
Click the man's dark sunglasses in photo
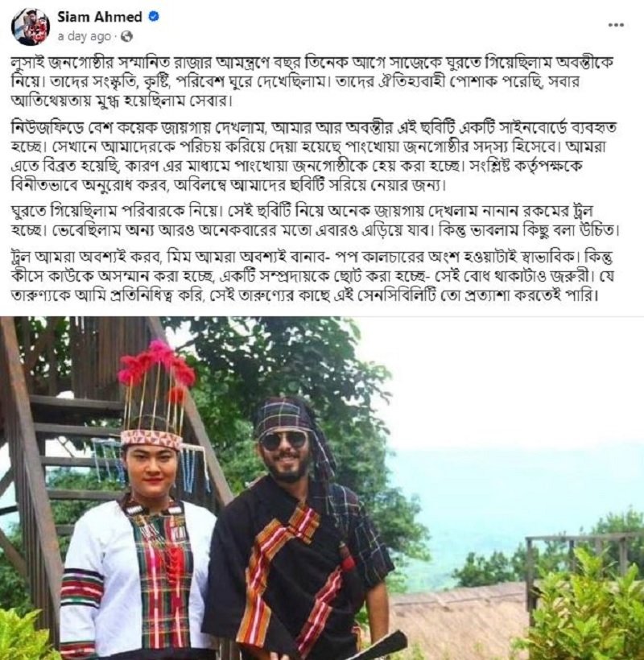[283, 441]
